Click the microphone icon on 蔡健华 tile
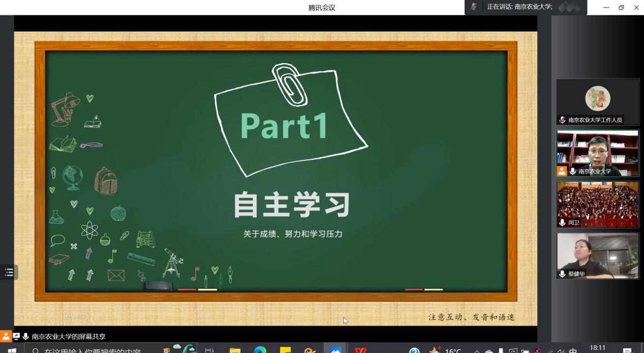 point(562,274)
